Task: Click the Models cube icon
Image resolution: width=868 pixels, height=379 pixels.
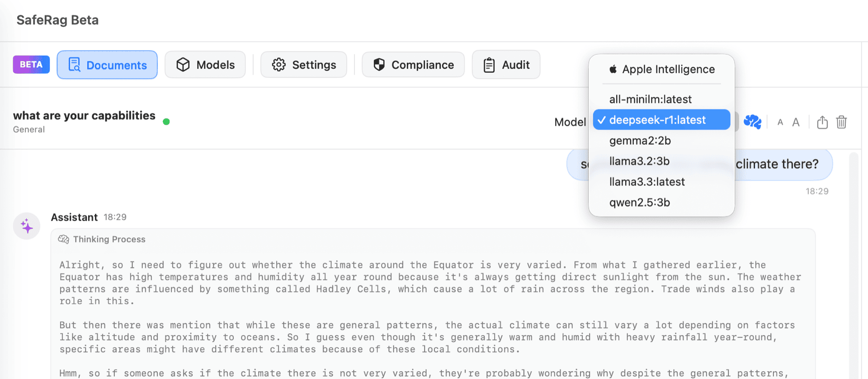Action: (x=183, y=65)
